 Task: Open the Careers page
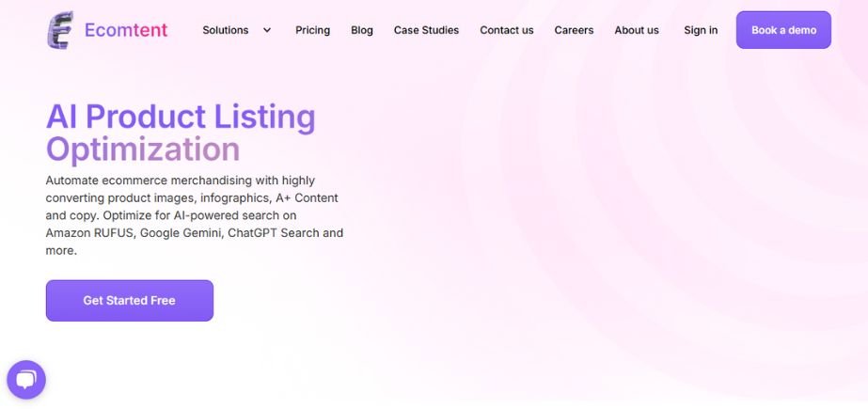coord(574,30)
